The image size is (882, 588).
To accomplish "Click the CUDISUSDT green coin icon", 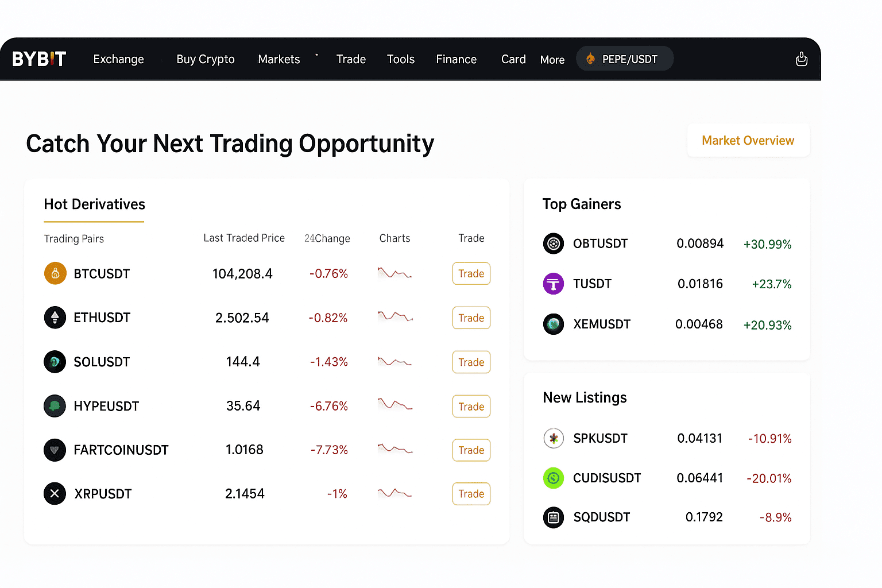I will [554, 478].
